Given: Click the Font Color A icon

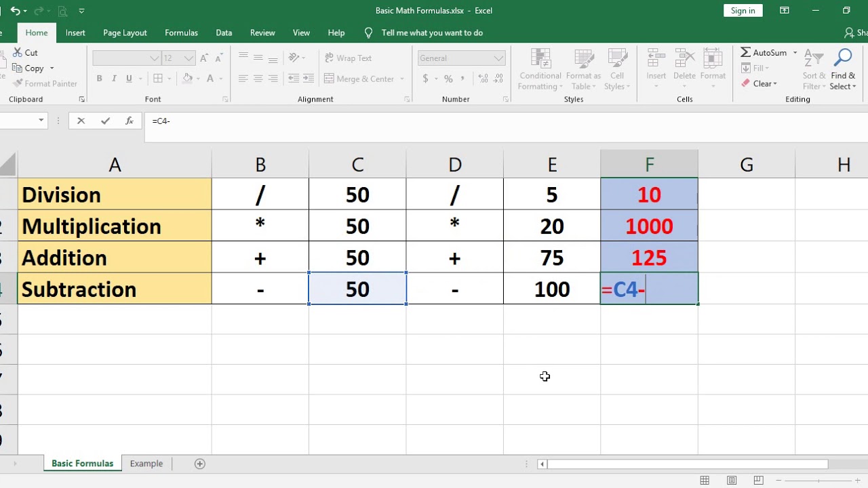Looking at the screenshot, I should pyautogui.click(x=210, y=79).
